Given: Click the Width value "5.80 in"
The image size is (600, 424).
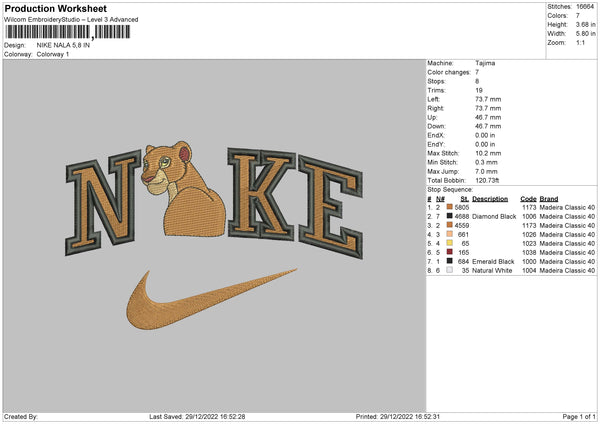Looking at the screenshot, I should coord(585,34).
